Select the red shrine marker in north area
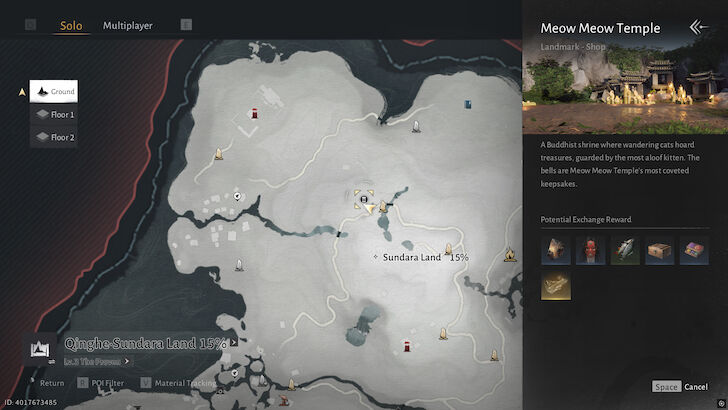The height and width of the screenshot is (410, 728). point(254,113)
